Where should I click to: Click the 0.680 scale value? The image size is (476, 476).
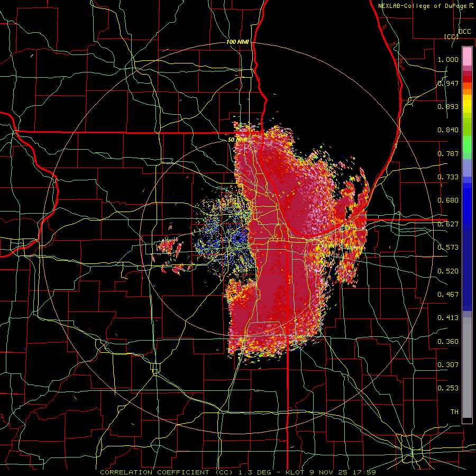tap(448, 200)
